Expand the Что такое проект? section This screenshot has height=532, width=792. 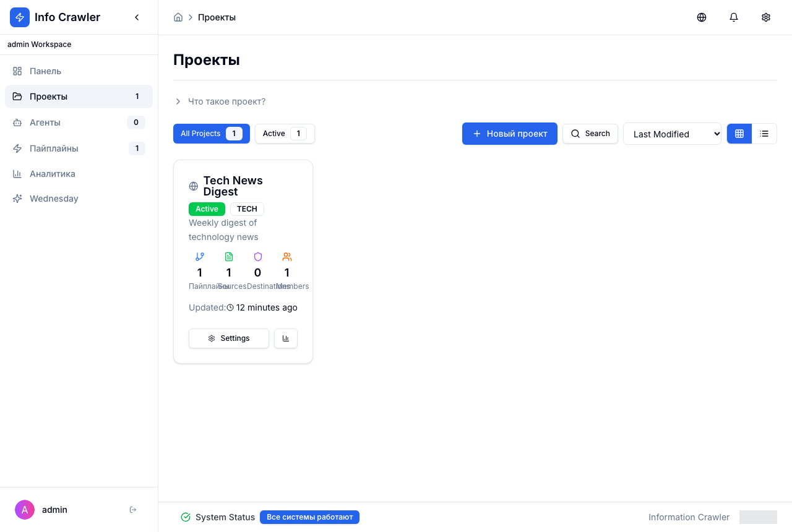point(220,101)
